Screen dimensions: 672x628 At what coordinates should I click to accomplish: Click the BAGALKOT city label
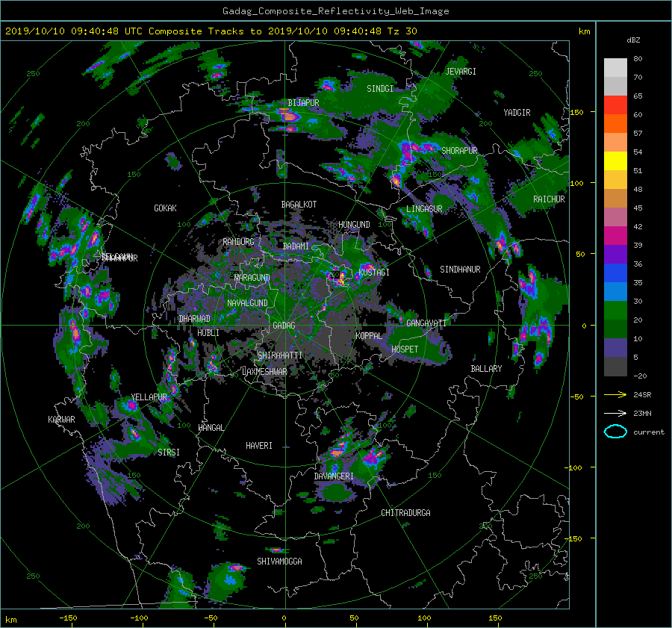(x=299, y=205)
